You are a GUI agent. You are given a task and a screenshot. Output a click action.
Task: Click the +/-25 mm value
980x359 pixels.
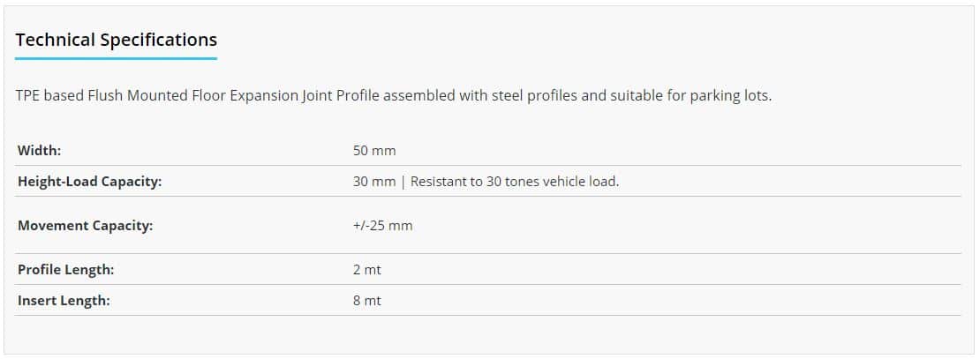[x=382, y=226]
